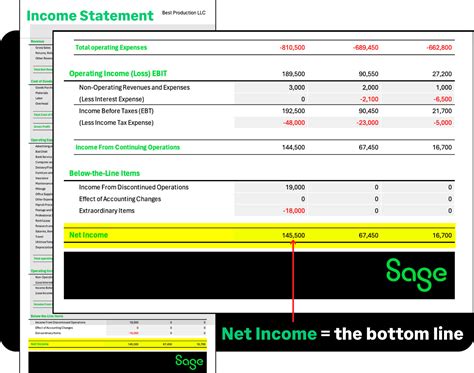Select the -6,500 interest expense cell
This screenshot has width=474, height=373.
tap(417, 99)
